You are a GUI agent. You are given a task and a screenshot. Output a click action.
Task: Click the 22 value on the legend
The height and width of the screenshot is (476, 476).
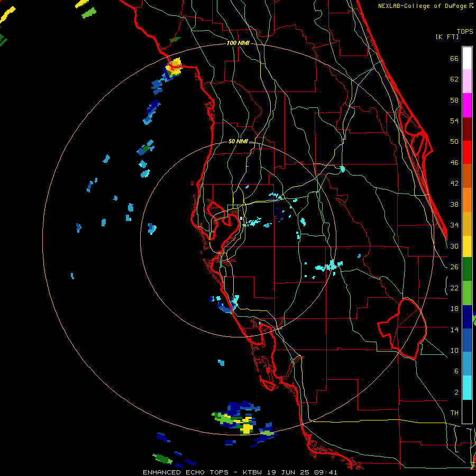click(x=454, y=288)
